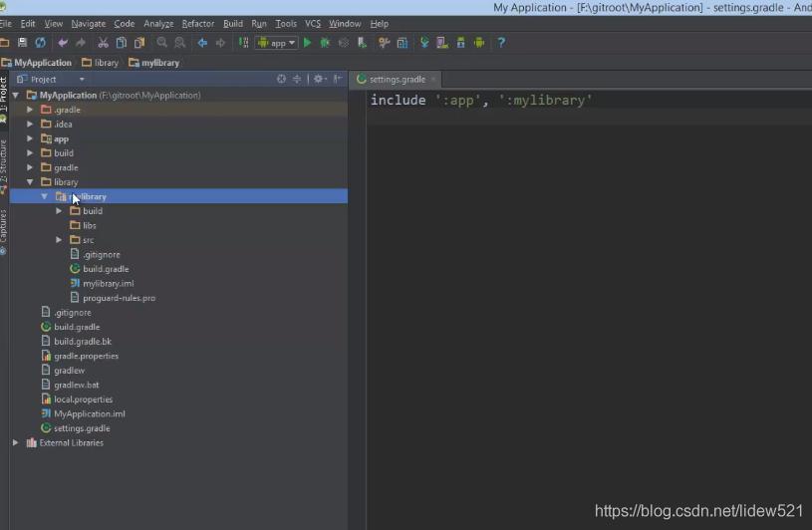The height and width of the screenshot is (530, 812).
Task: Open the Analyze menu
Action: point(158,24)
